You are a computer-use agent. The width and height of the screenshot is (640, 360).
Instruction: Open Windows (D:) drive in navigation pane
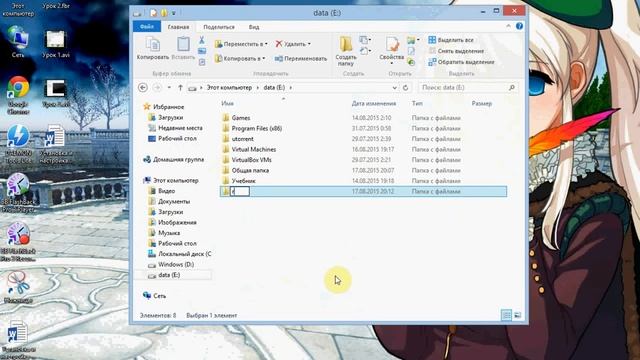click(x=176, y=264)
